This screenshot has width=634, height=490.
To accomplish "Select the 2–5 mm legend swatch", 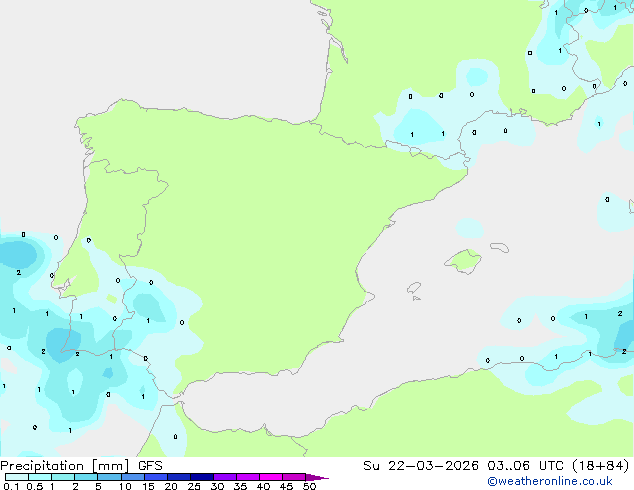I will tap(86, 477).
